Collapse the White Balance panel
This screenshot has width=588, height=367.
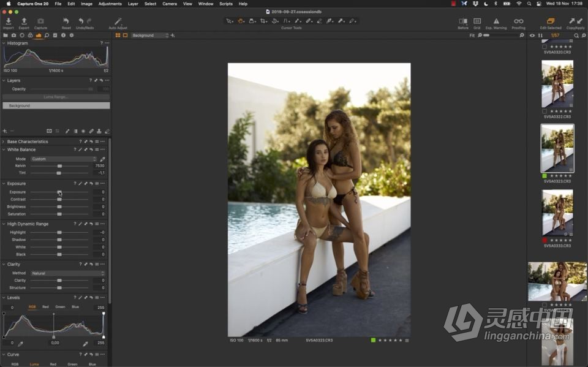(4, 149)
